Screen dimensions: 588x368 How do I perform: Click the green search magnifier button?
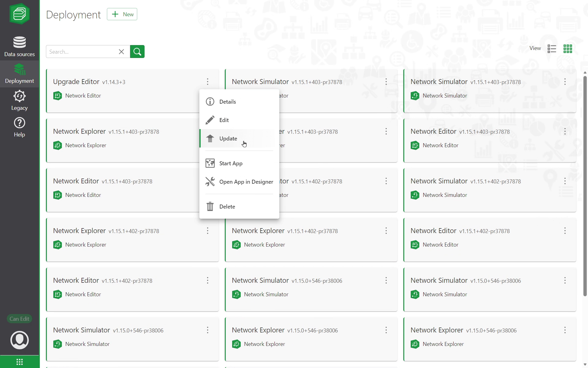137,52
